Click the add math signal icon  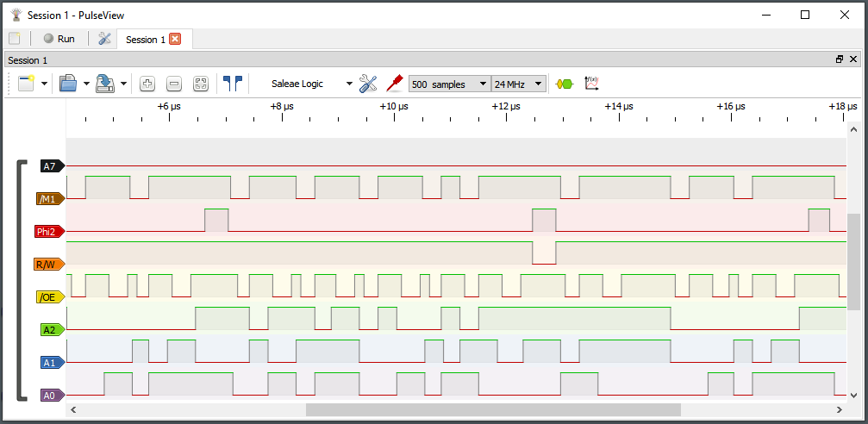(591, 84)
